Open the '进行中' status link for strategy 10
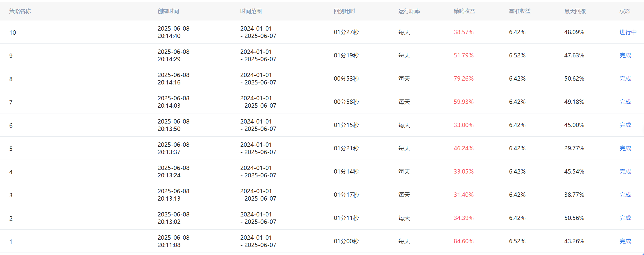 coord(628,32)
